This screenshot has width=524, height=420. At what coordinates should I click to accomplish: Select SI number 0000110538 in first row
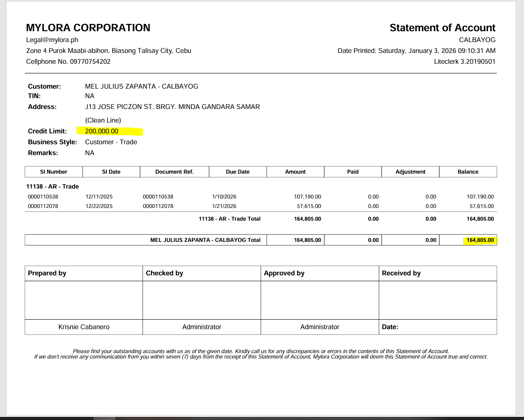[43, 197]
